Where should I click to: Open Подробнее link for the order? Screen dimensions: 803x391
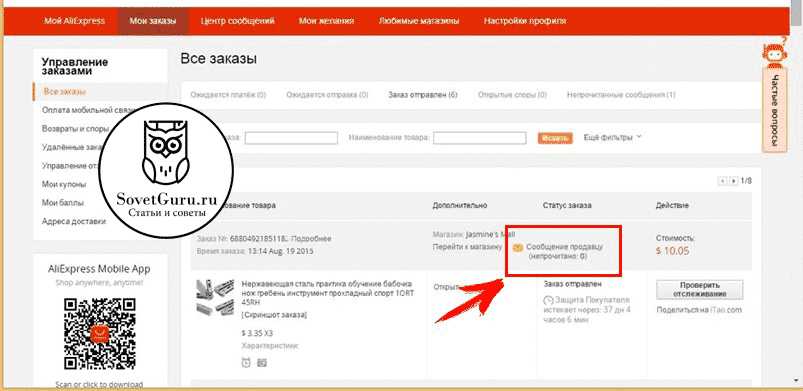tap(311, 239)
